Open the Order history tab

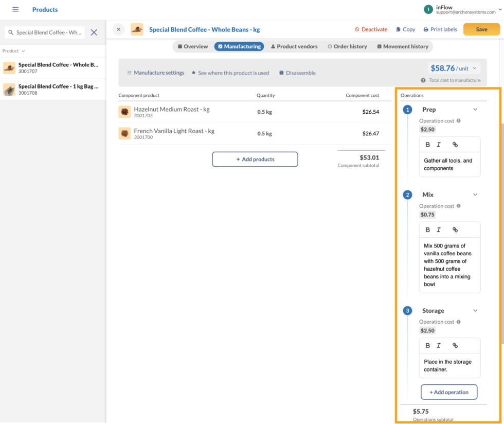click(347, 46)
